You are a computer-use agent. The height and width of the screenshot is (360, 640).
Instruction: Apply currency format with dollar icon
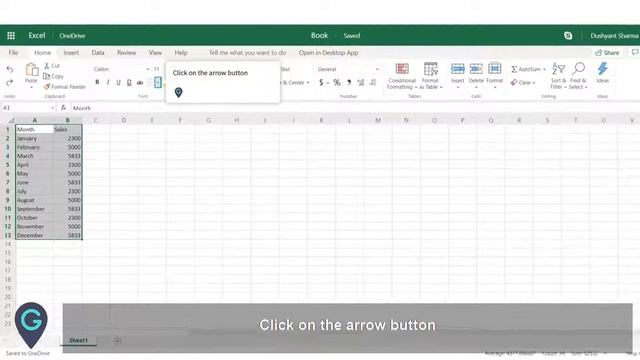point(321,82)
